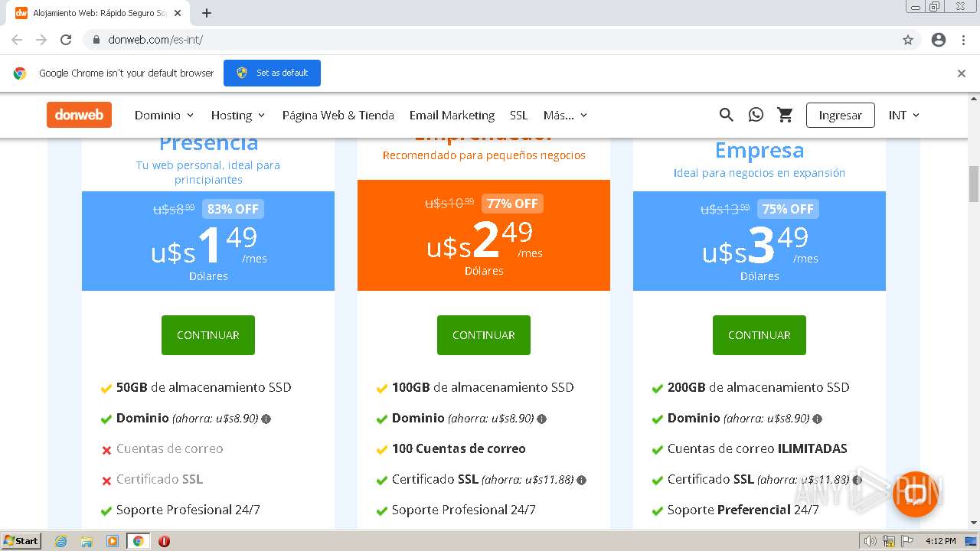The width and height of the screenshot is (980, 551).
Task: Open Internet Explorer from the taskbar
Action: click(x=60, y=541)
